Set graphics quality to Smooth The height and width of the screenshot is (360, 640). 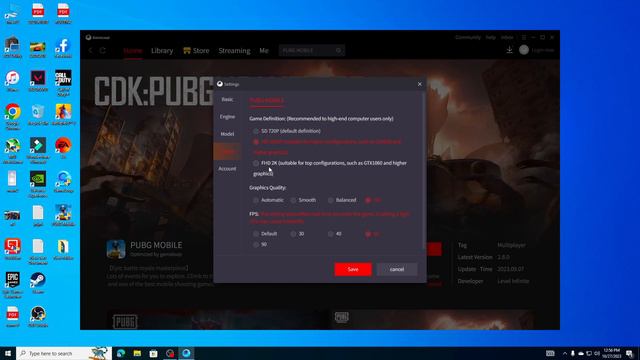[293, 200]
